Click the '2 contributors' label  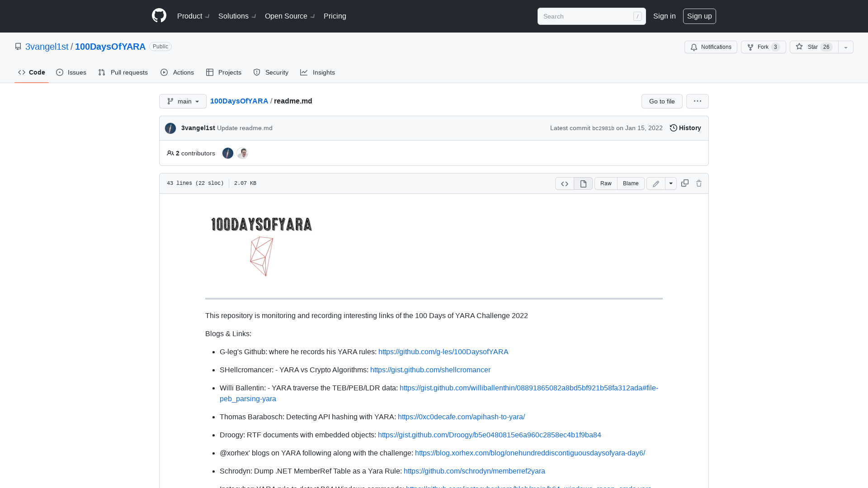tap(191, 153)
